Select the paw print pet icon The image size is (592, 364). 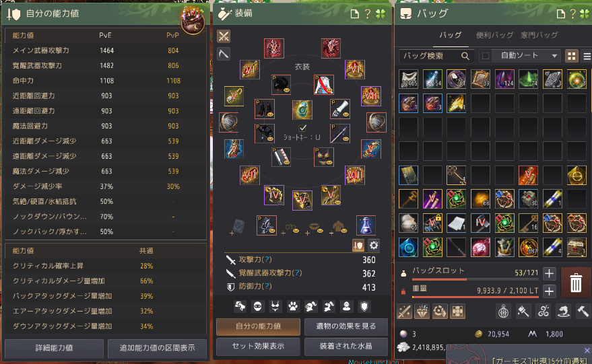(293, 306)
